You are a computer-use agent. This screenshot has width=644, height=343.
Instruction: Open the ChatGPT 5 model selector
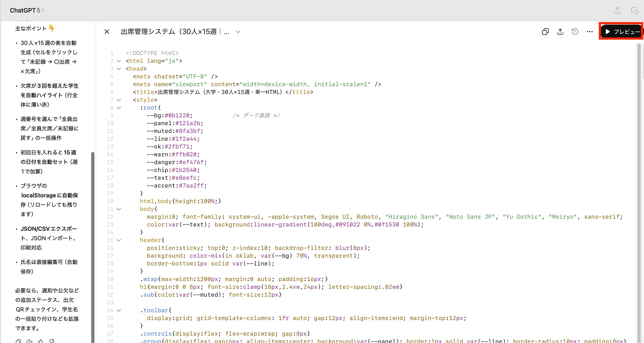27,10
